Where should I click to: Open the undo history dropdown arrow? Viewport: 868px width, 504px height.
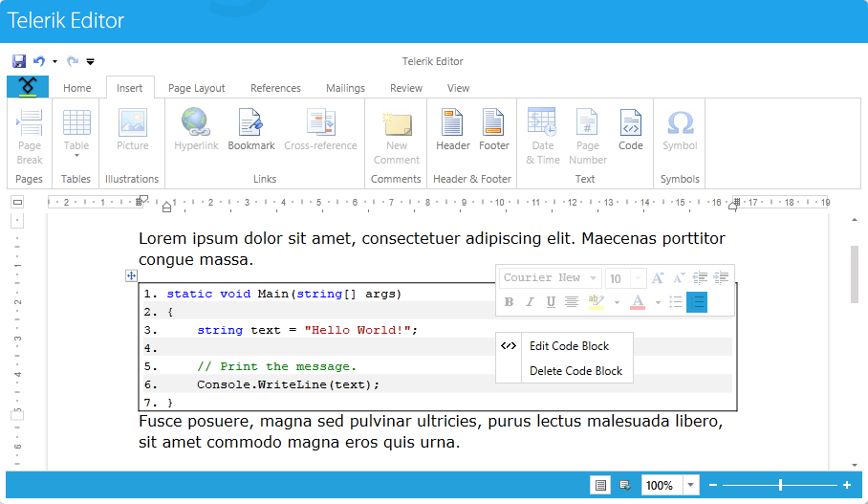[54, 61]
